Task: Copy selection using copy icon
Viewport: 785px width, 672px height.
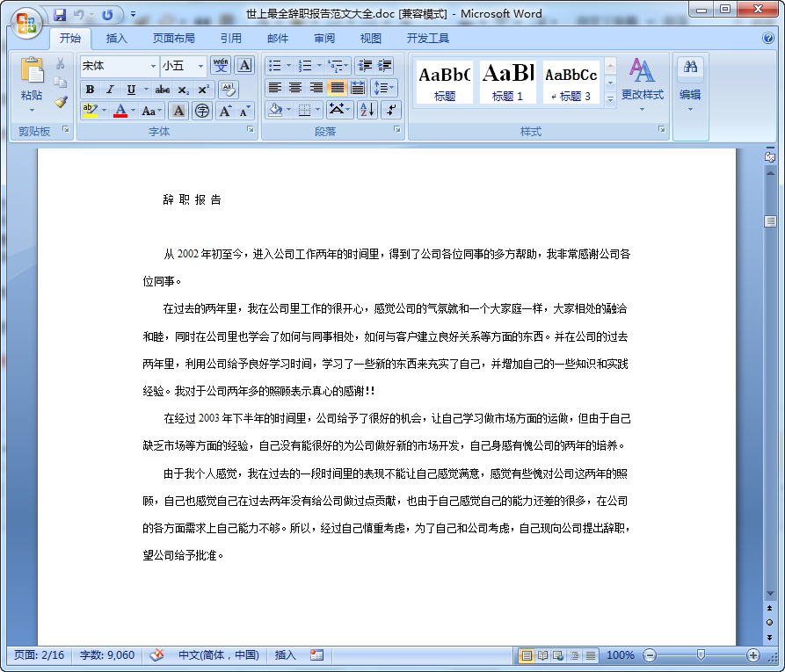Action: point(61,82)
